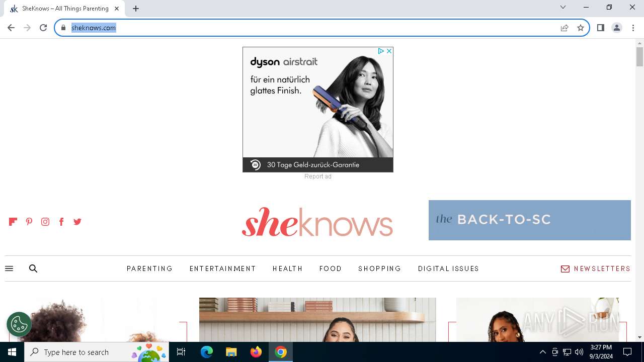Launch Firefox from taskbar
The width and height of the screenshot is (644, 362).
(x=256, y=352)
